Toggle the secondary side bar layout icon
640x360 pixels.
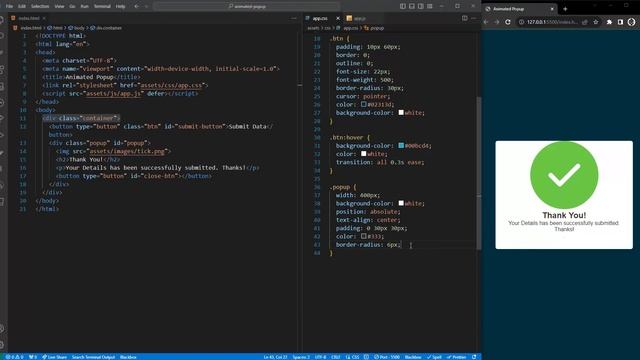pos(421,7)
